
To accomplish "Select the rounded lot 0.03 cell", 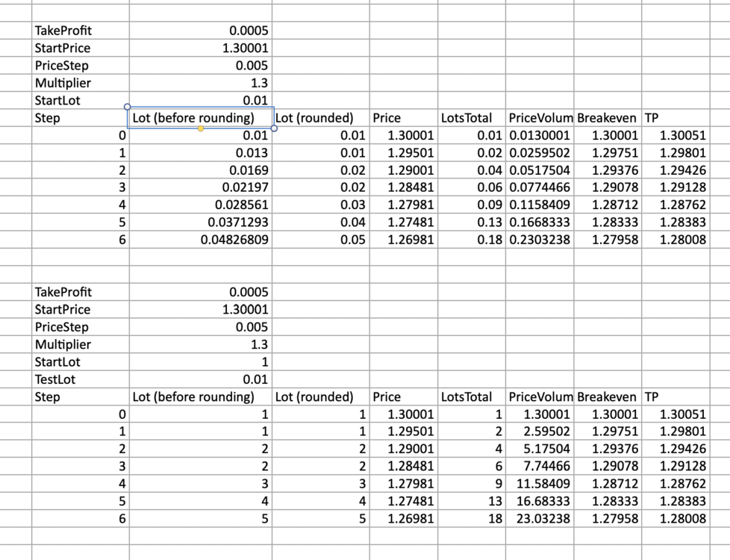I will (321, 205).
